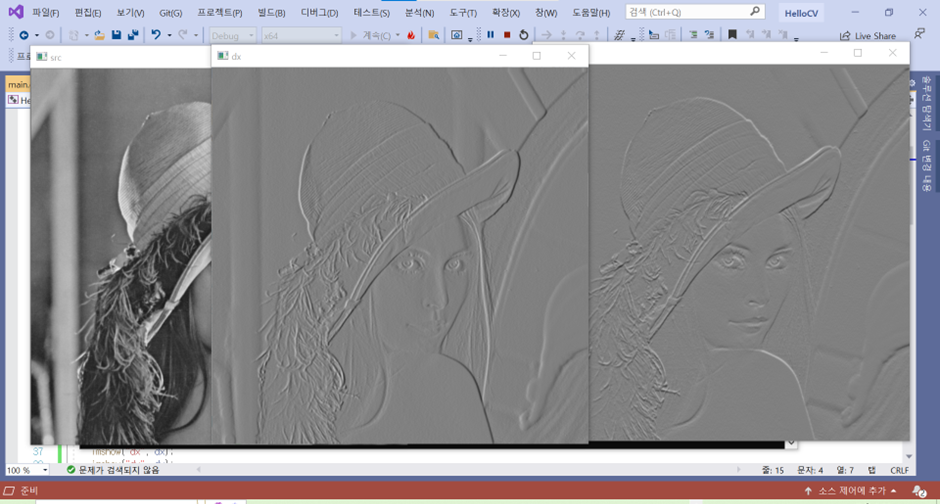The width and height of the screenshot is (940, 504).
Task: Open the 테스트(S) menu
Action: point(372,13)
